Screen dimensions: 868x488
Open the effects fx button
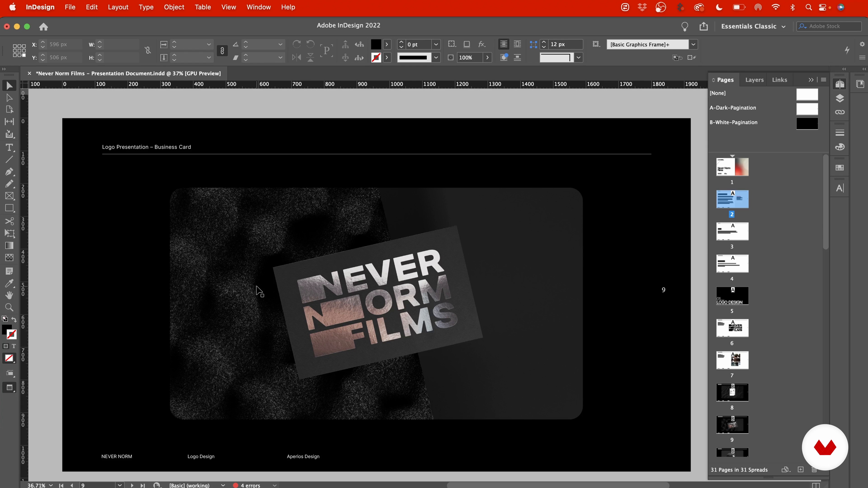pos(482,44)
